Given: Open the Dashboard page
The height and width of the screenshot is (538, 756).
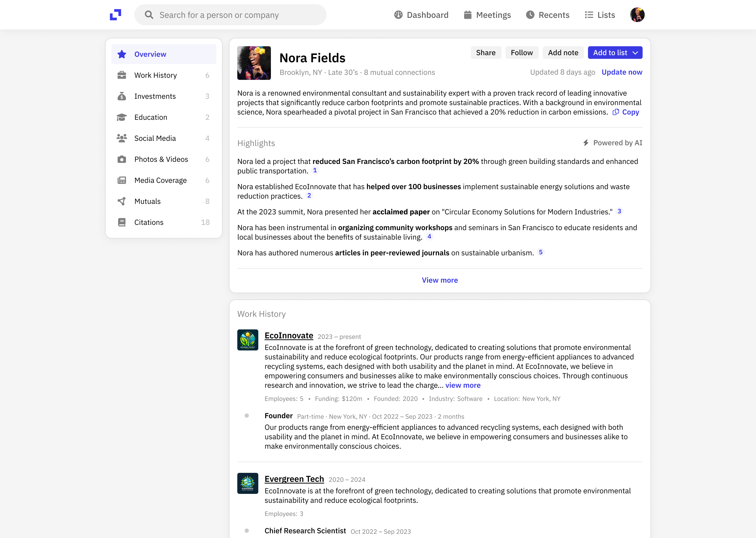Looking at the screenshot, I should point(421,15).
